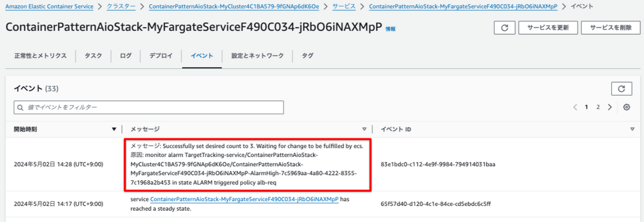Select event ID 83e1bdc0-c112-4e9f-9984-794914031baa
The width and height of the screenshot is (644, 222).
coord(437,164)
